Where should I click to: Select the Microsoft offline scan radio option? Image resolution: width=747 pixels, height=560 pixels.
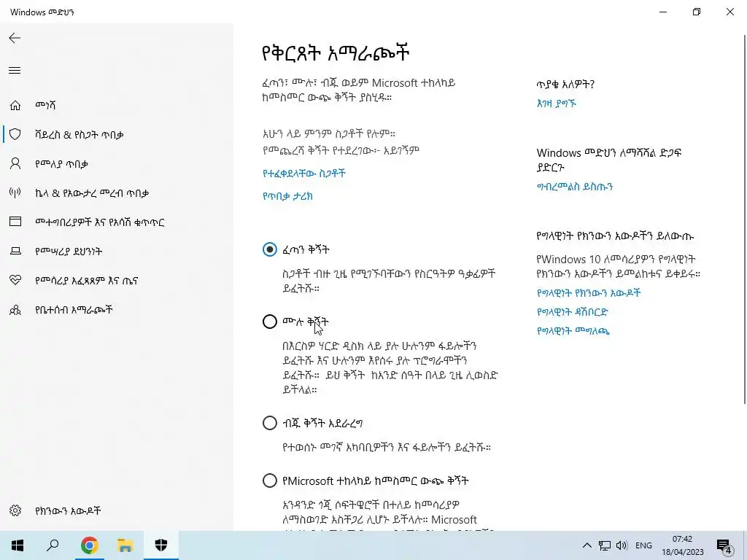pyautogui.click(x=270, y=481)
